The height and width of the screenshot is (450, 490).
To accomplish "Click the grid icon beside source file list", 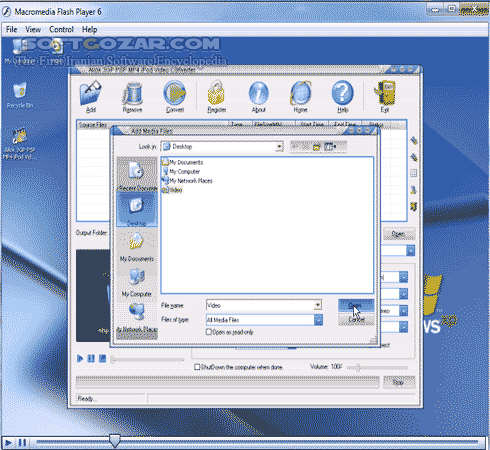I will [x=414, y=173].
